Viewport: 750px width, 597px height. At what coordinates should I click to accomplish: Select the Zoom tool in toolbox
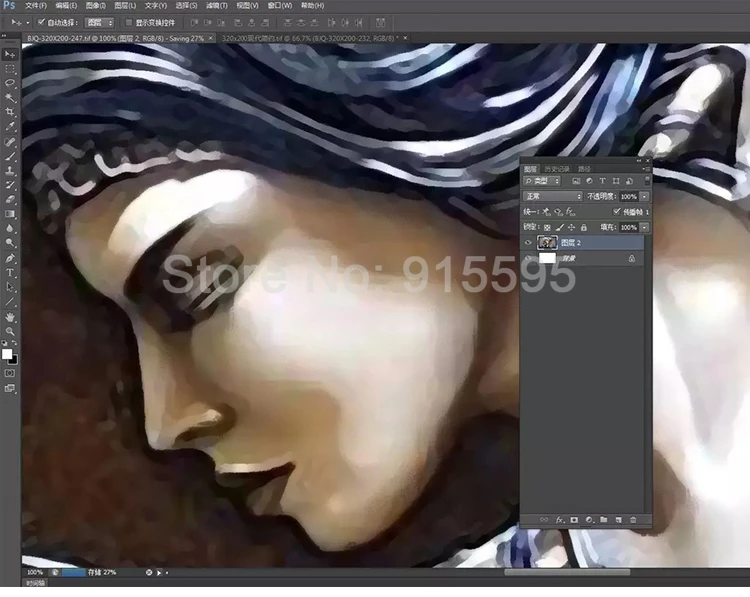(x=10, y=331)
